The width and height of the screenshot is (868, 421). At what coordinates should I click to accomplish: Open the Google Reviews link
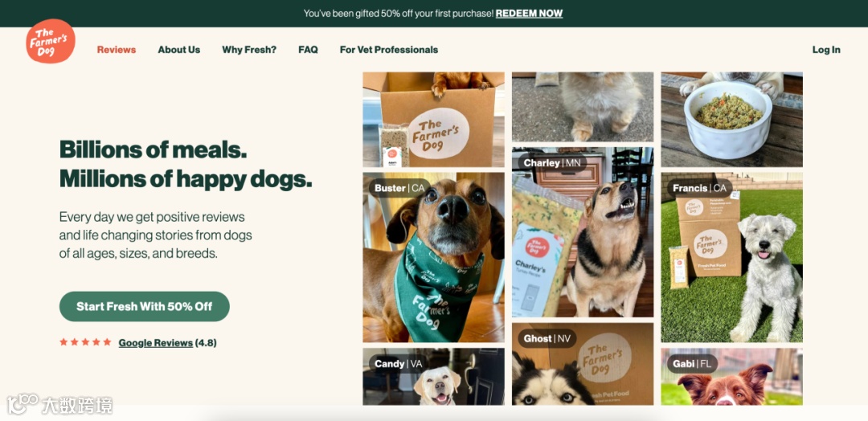[156, 343]
